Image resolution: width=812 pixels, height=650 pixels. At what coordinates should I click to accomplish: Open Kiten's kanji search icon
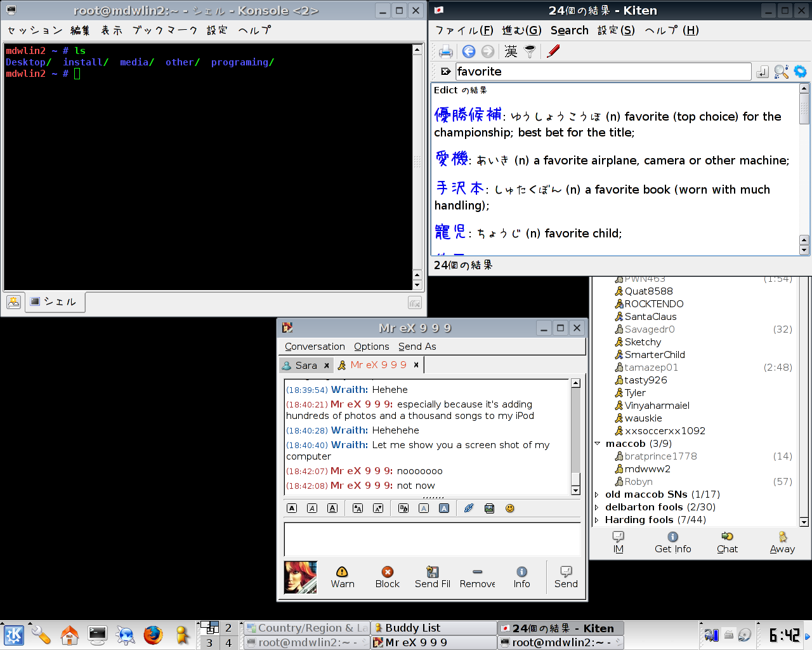(511, 51)
